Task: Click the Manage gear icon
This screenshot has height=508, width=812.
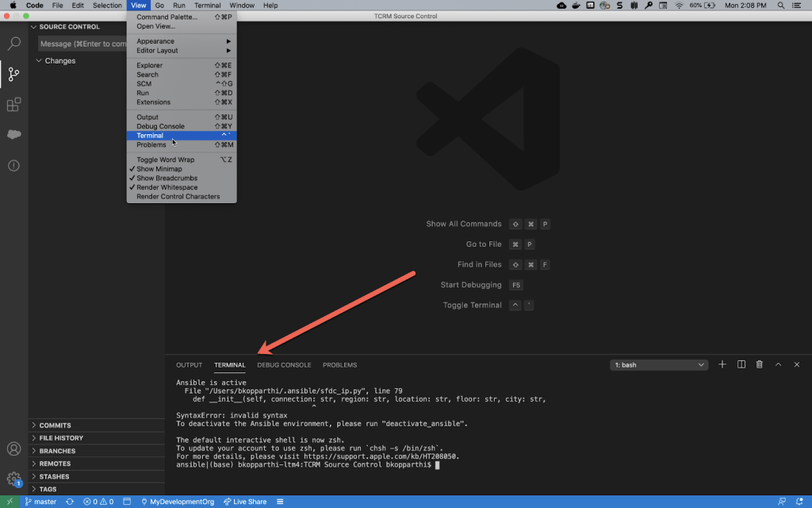Action: click(x=13, y=479)
